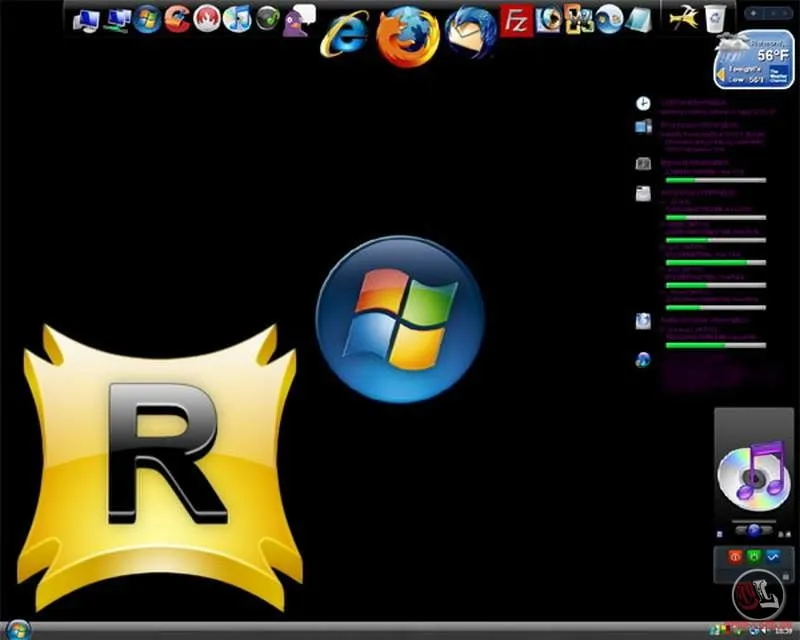Open Firefox from the dock

[408, 37]
